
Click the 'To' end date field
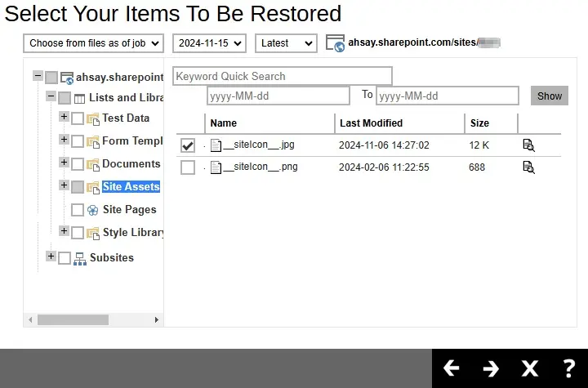pyautogui.click(x=448, y=96)
